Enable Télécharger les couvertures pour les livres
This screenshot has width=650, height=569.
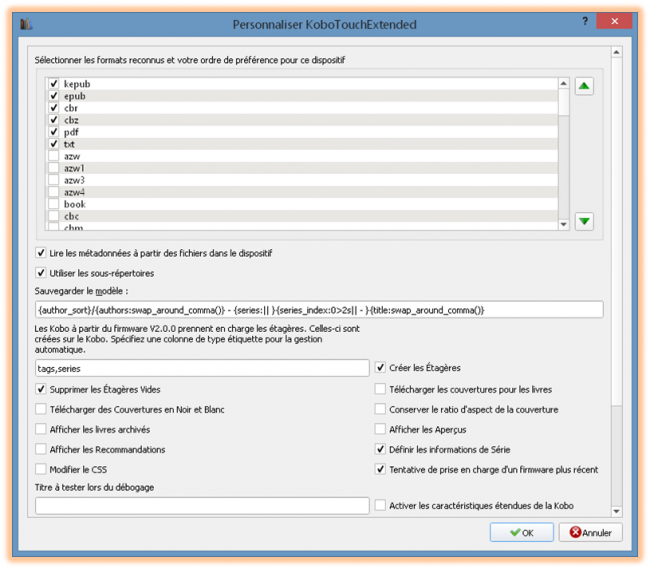380,390
